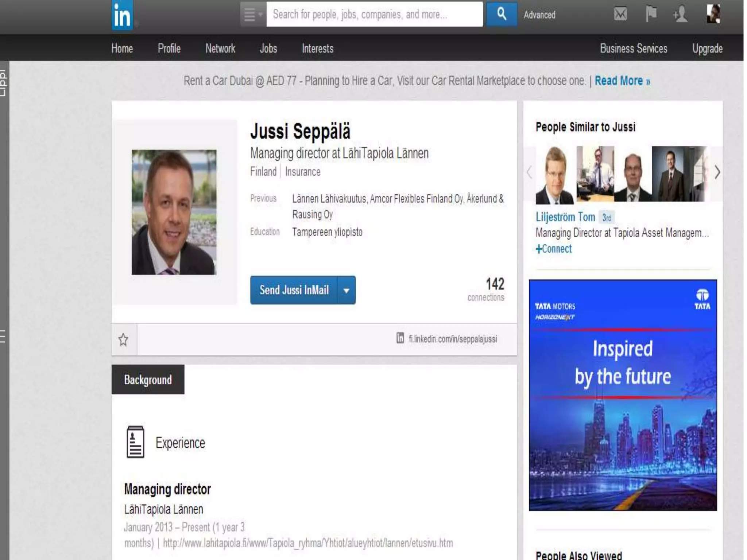Image resolution: width=747 pixels, height=560 pixels.
Task: Toggle the star save-profile icon
Action: (124, 340)
